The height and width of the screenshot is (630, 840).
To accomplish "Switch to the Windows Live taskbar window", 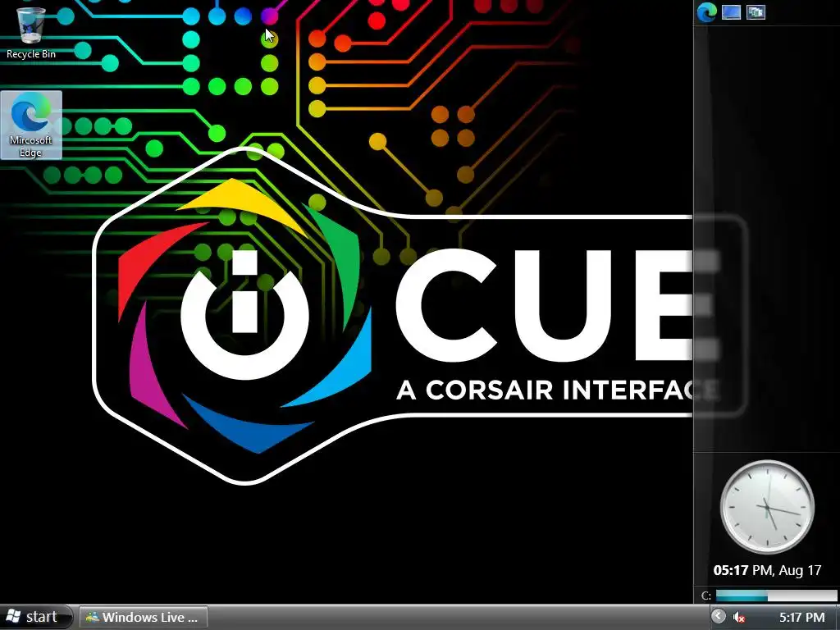I will [143, 617].
